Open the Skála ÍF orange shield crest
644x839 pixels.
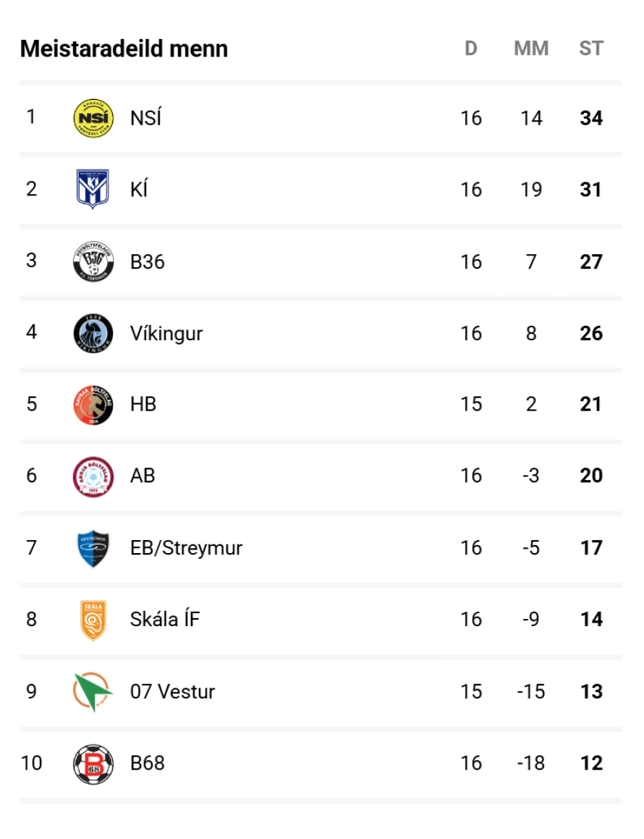pyautogui.click(x=93, y=620)
